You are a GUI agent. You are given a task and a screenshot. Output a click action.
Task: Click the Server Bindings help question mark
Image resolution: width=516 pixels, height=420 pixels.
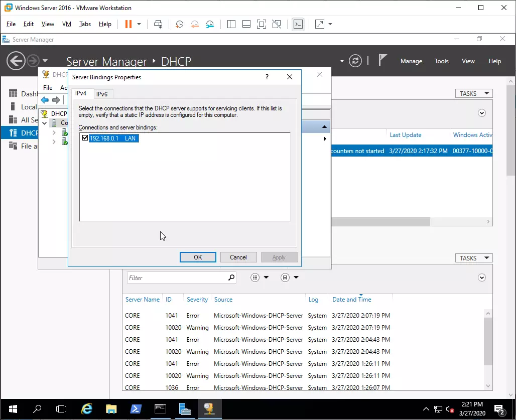(267, 77)
